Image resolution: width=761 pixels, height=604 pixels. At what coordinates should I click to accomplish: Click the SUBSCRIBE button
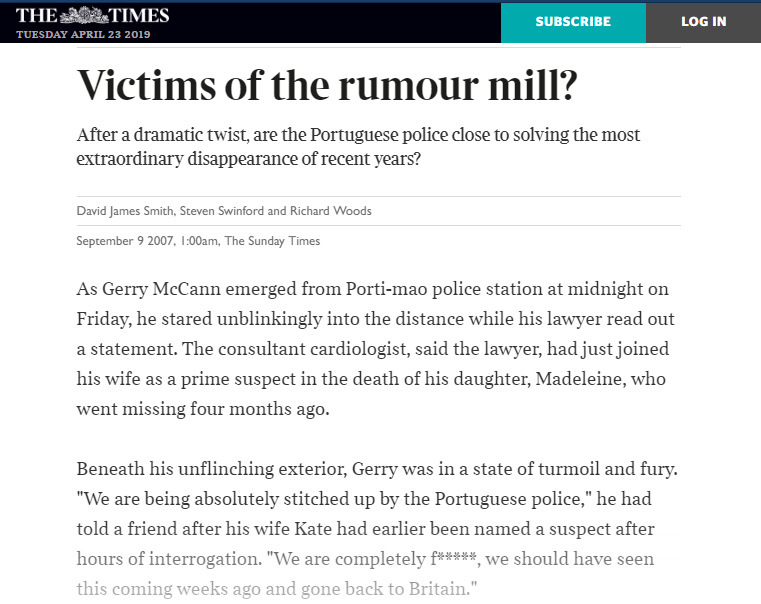573,22
